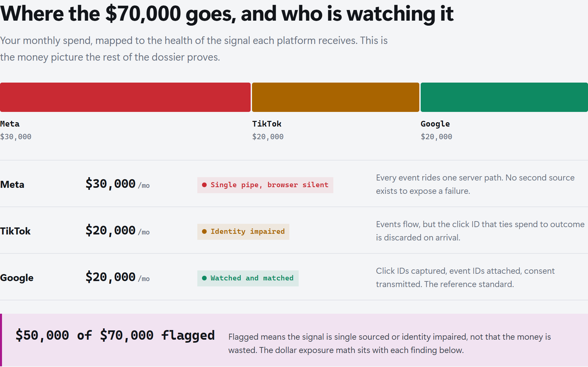This screenshot has height=367, width=588.
Task: Click the page heading about the $70,000
Action: 227,14
